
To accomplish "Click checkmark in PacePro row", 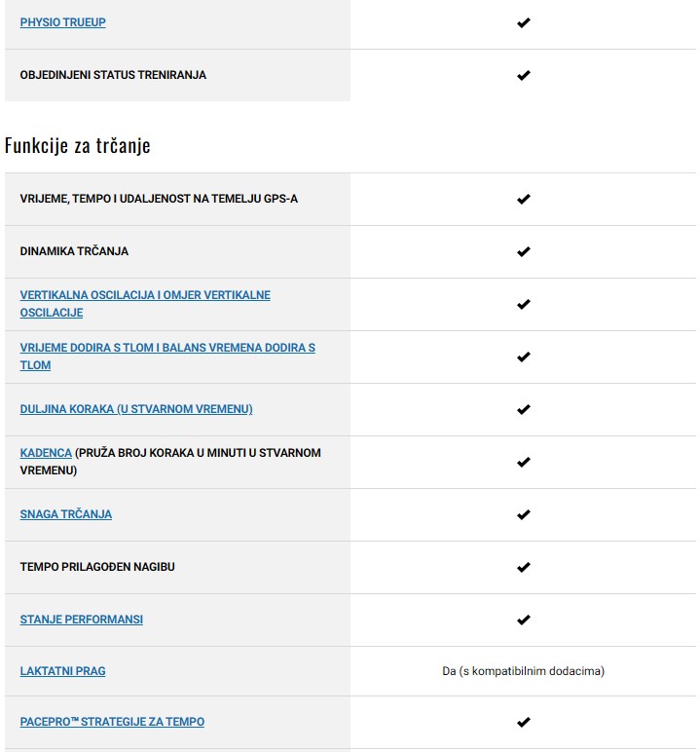I will pyautogui.click(x=523, y=722).
